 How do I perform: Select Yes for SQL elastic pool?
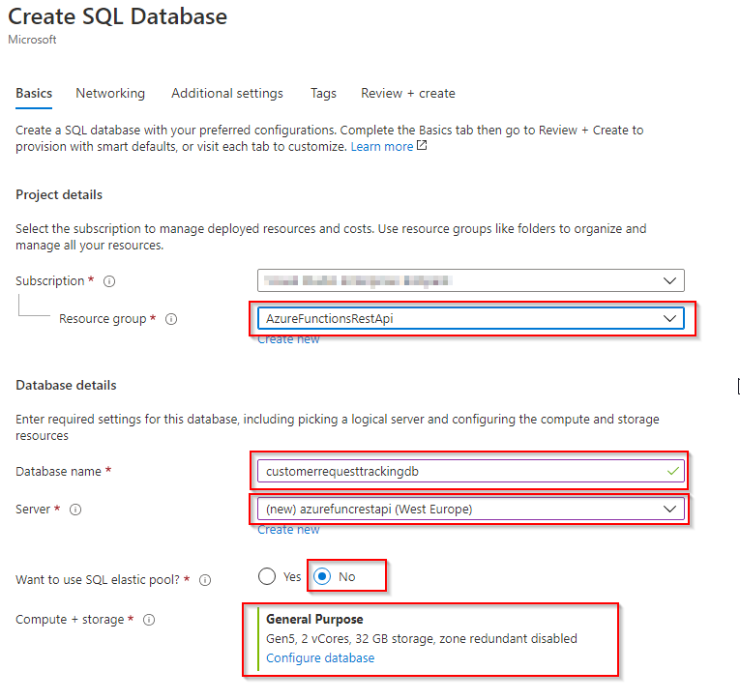pyautogui.click(x=267, y=576)
